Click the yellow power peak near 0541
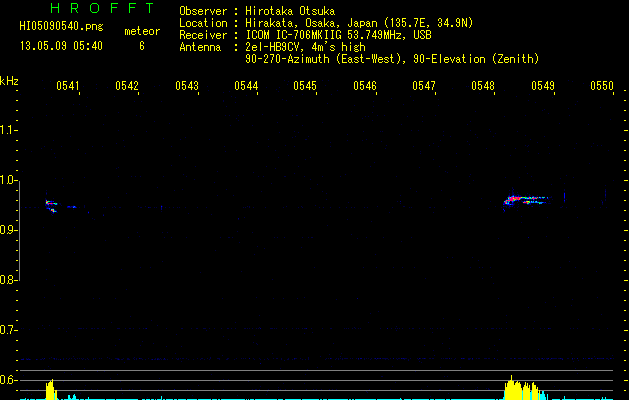This screenshot has height=400, width=629. [51, 390]
